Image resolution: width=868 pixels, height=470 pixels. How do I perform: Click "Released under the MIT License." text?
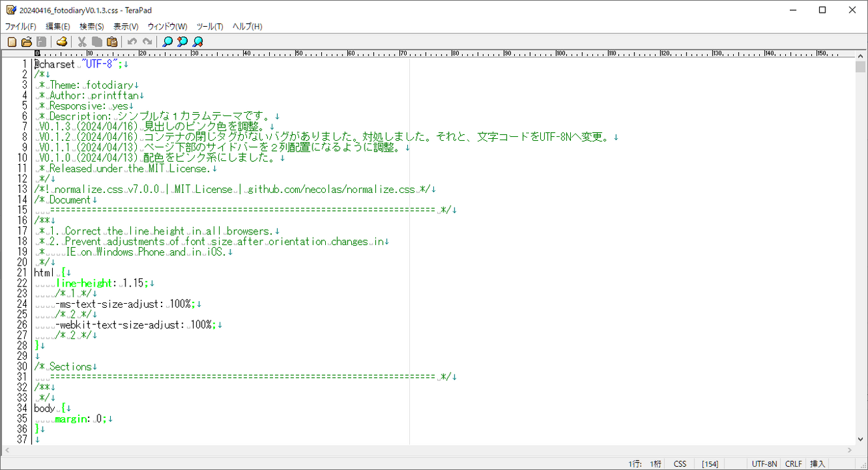(130, 168)
